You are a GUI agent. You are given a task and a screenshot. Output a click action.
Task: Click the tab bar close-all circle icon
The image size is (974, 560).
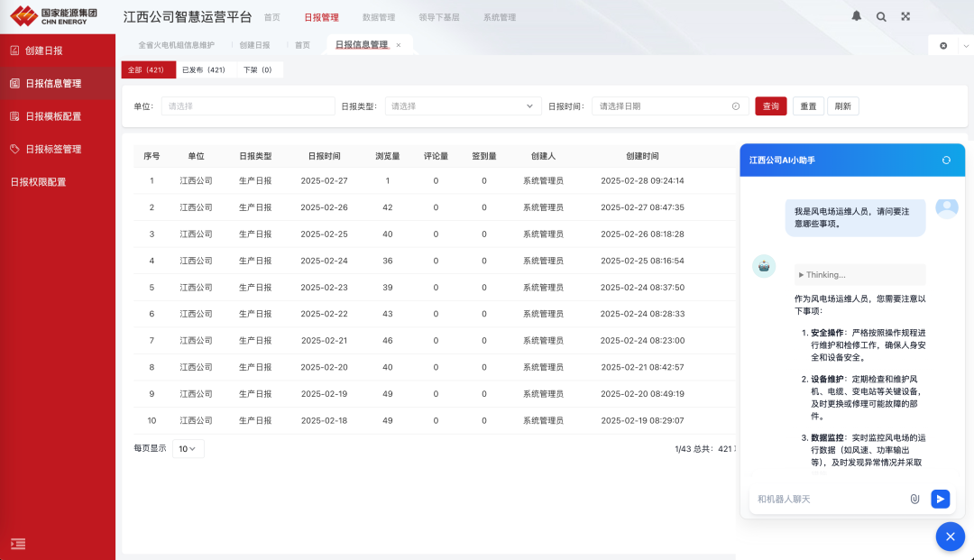943,45
